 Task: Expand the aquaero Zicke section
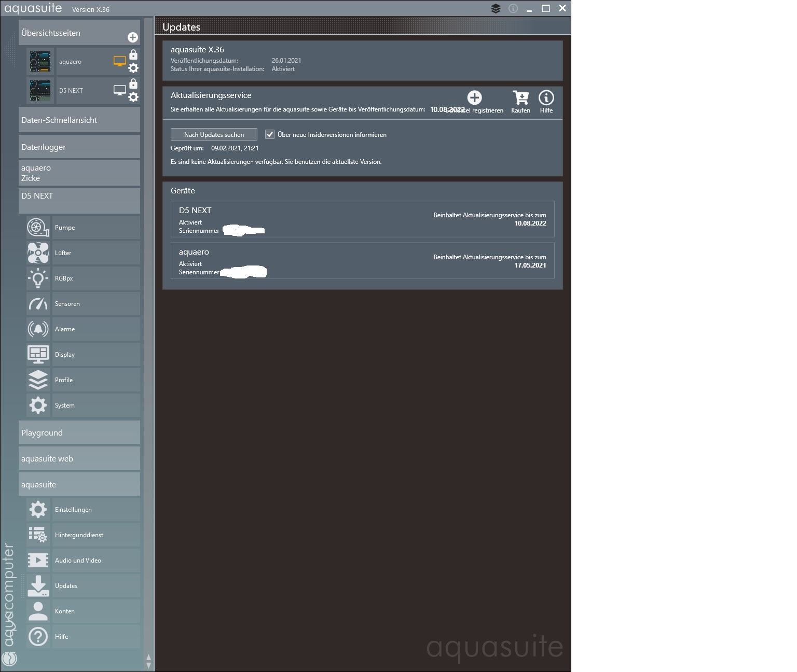click(x=79, y=173)
